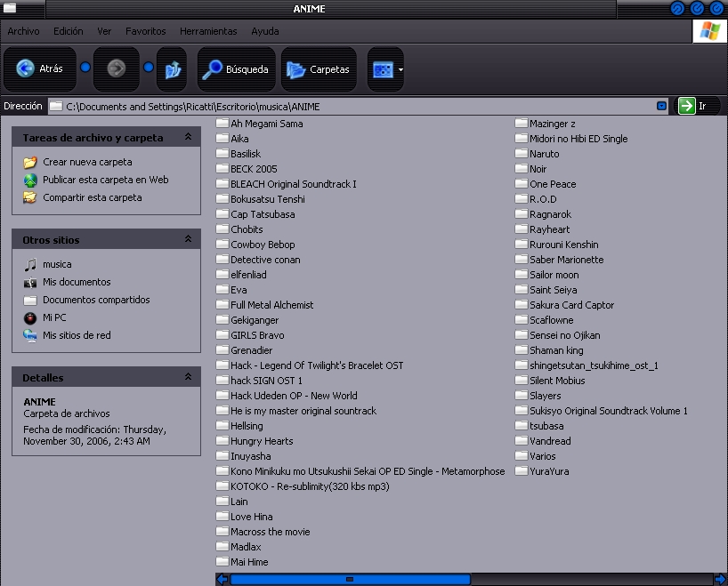The image size is (728, 586).
Task: Go up one folder level
Action: pos(172,68)
